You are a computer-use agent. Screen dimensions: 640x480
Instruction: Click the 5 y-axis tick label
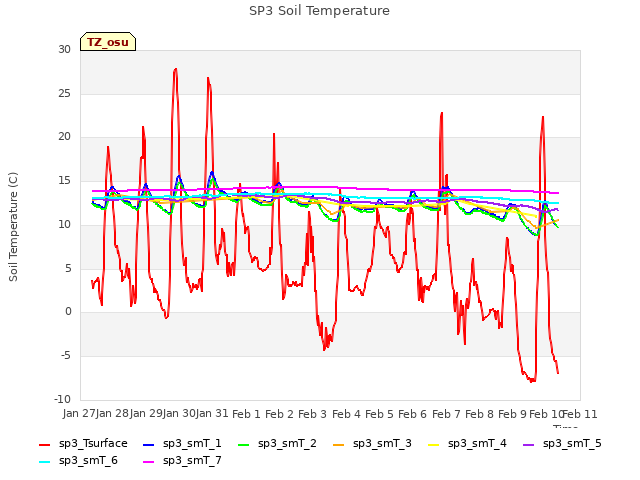point(68,268)
